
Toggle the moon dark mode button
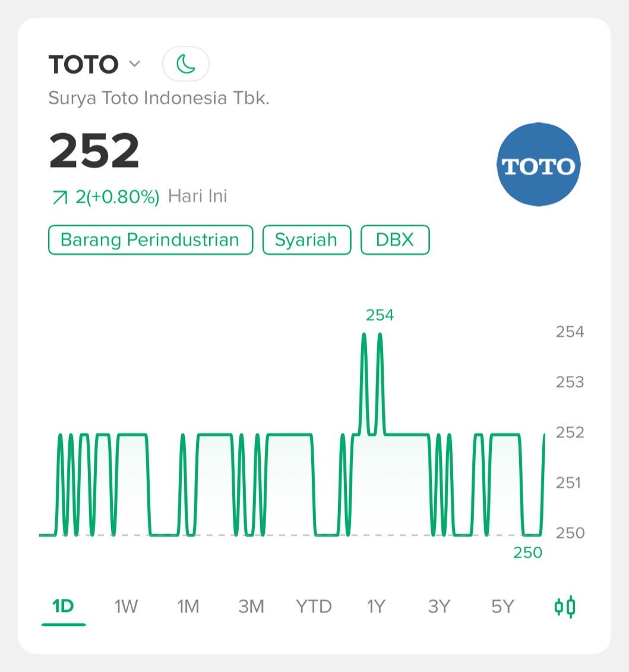click(185, 64)
